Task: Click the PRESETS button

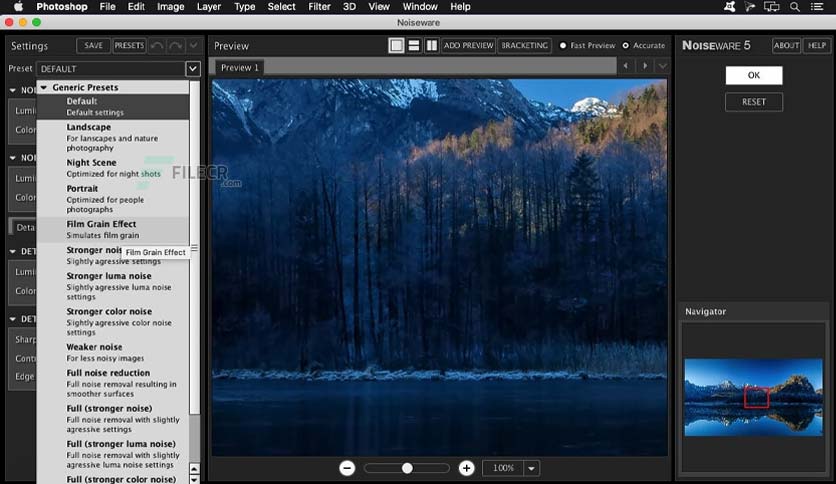Action: [129, 45]
